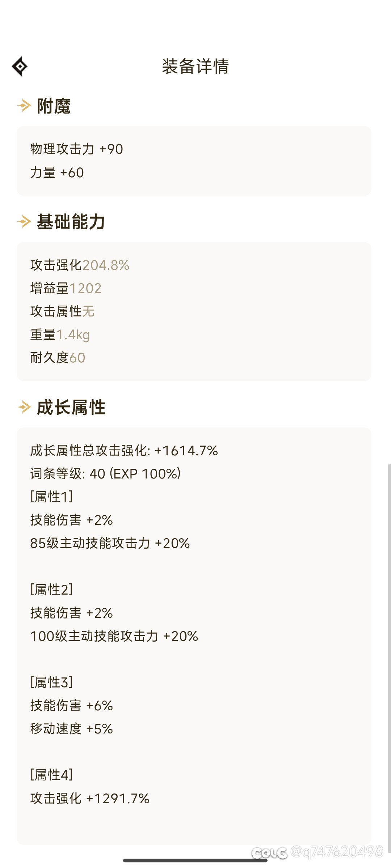
Task: Select the 装备详情 page title
Action: click(195, 67)
